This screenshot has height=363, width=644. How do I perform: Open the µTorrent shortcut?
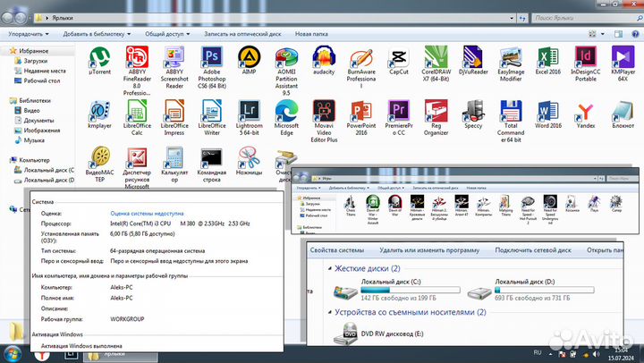tap(100, 61)
